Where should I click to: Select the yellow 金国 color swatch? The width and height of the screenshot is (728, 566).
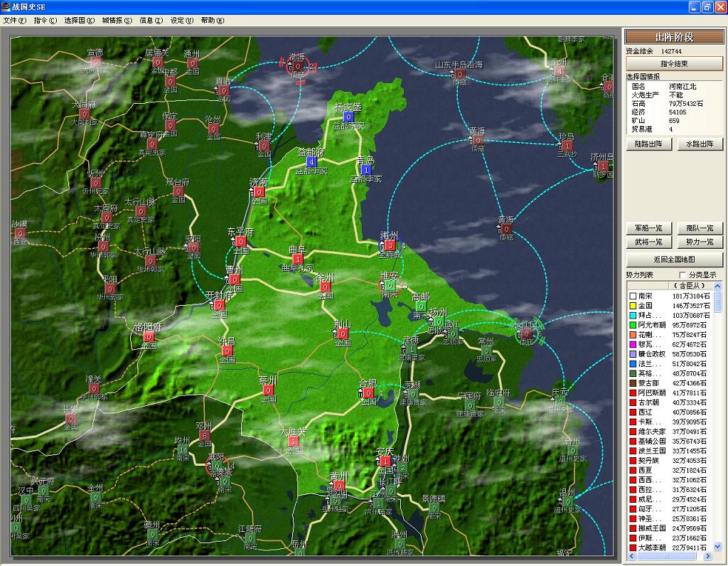631,306
